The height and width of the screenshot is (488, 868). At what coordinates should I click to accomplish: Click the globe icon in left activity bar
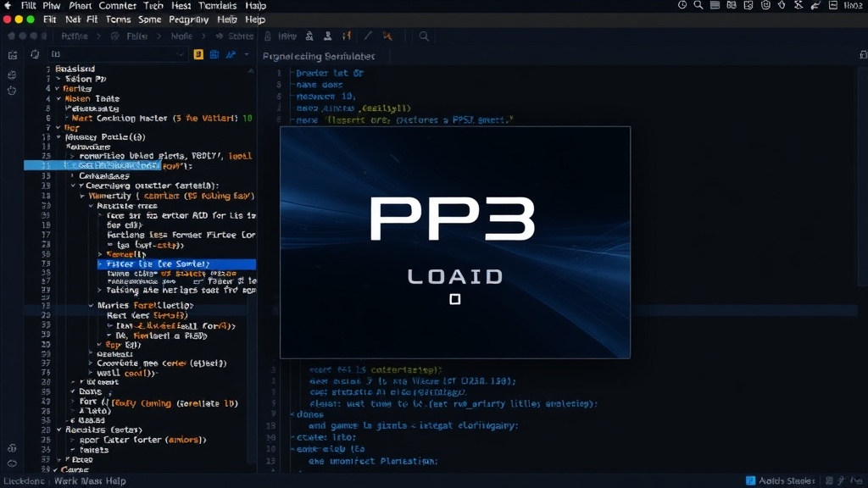coord(12,75)
